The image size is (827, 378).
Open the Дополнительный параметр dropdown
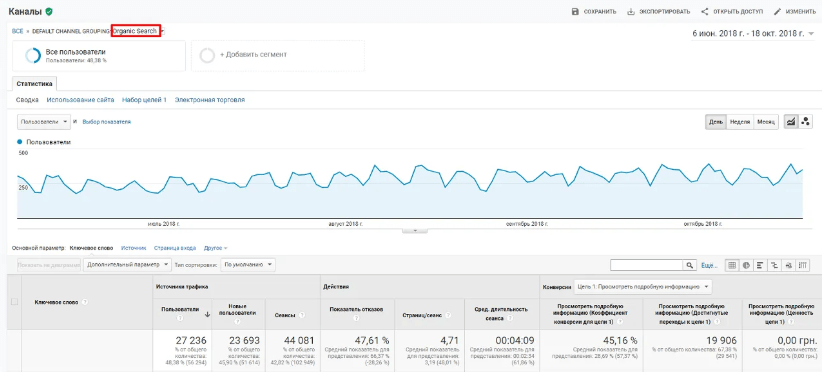(x=127, y=265)
